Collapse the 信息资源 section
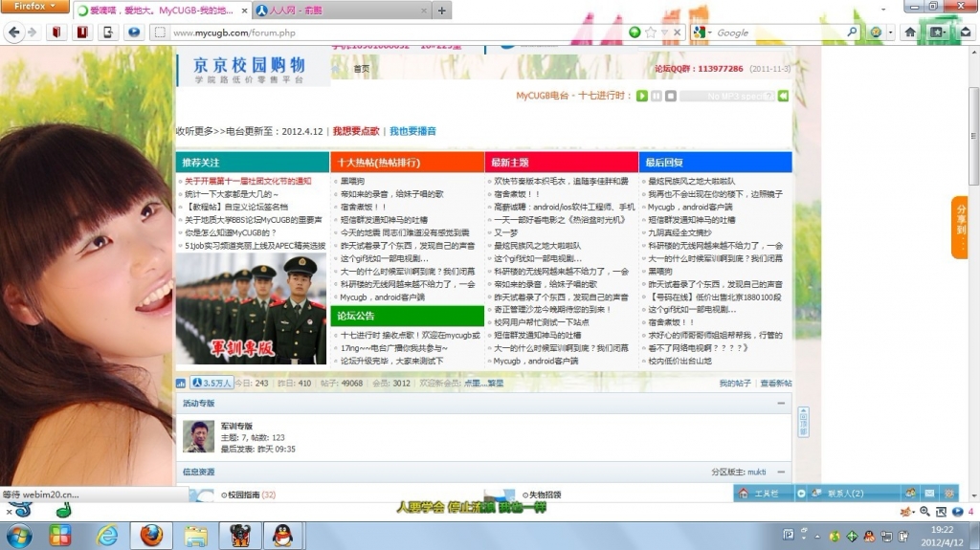The width and height of the screenshot is (980, 550). [782, 472]
